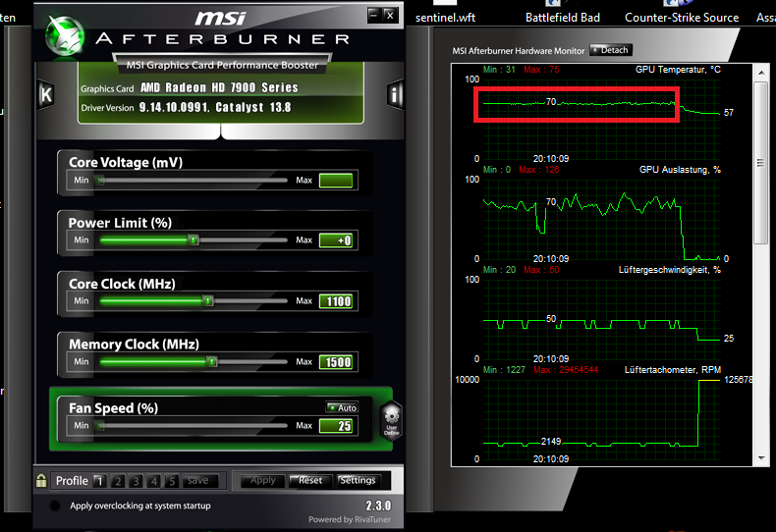Click the Core Clock 1100 value field
The width and height of the screenshot is (776, 532).
coord(336,301)
